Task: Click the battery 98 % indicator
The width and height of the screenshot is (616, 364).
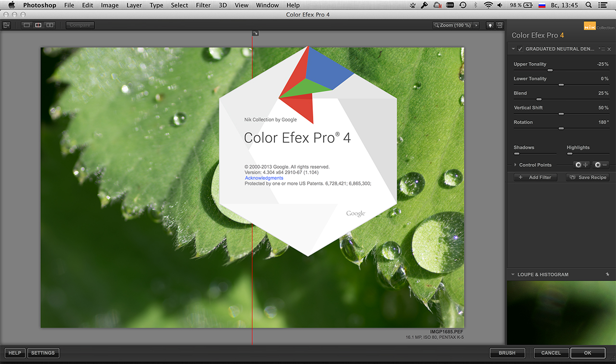Action: tap(521, 5)
